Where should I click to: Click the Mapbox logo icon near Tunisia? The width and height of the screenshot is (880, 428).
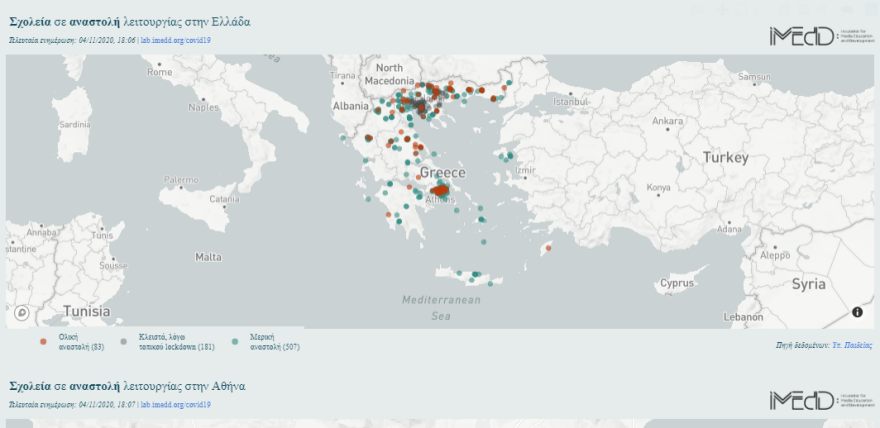tap(22, 313)
